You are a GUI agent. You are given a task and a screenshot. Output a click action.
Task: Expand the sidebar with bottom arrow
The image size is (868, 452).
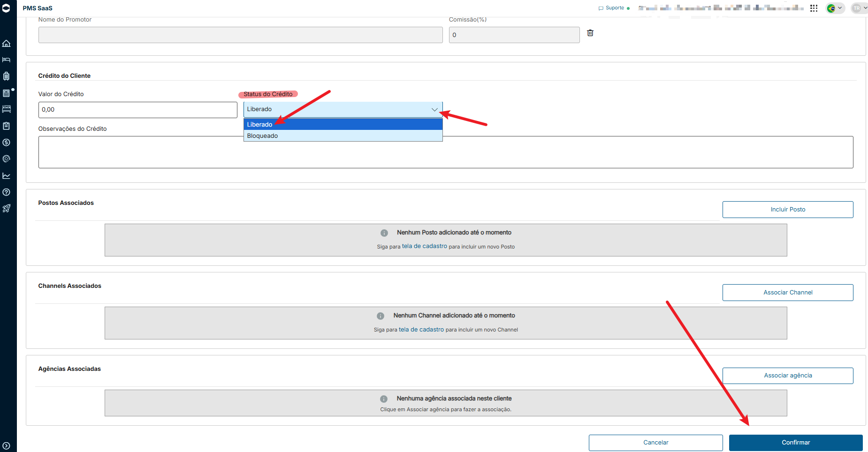click(x=7, y=446)
